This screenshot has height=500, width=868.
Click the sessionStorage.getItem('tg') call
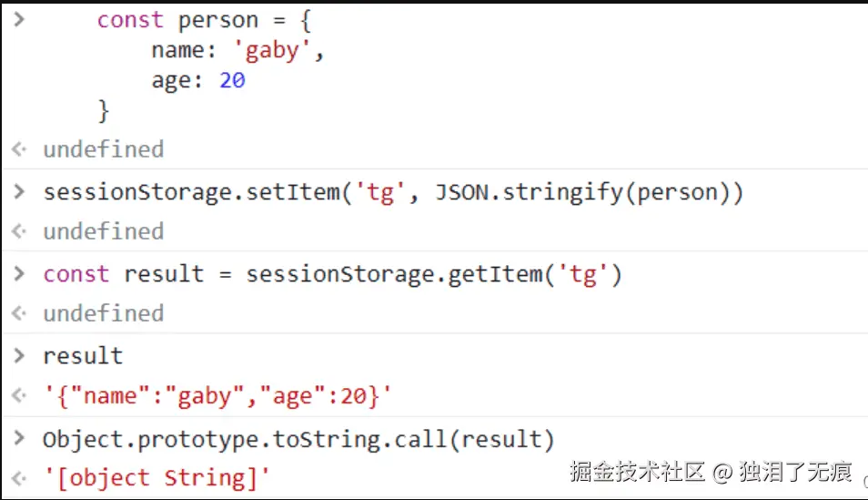tap(433, 274)
